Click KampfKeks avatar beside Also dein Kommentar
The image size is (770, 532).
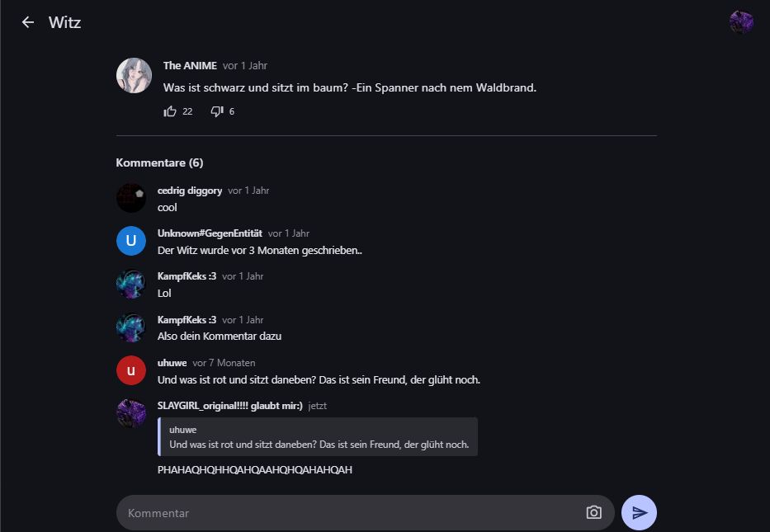pyautogui.click(x=131, y=327)
